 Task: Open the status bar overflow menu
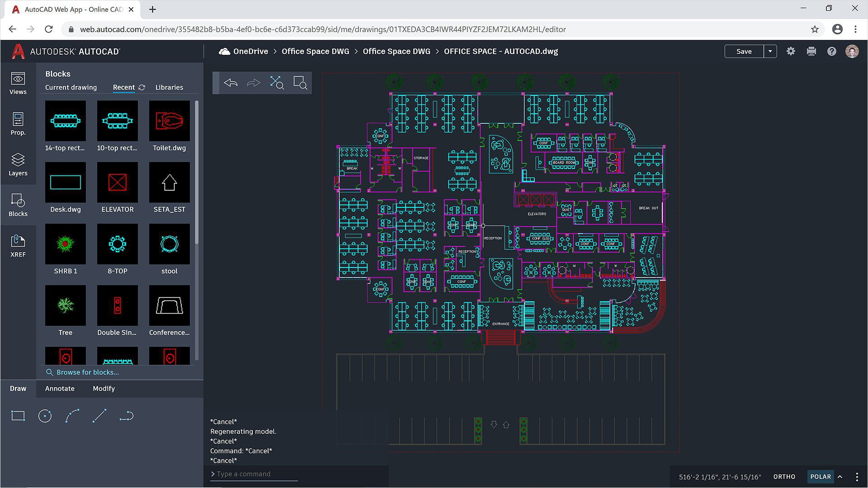[856, 476]
